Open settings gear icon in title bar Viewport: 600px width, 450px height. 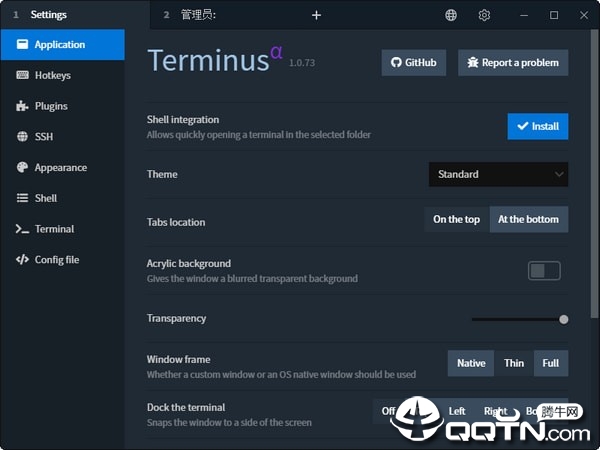(484, 15)
